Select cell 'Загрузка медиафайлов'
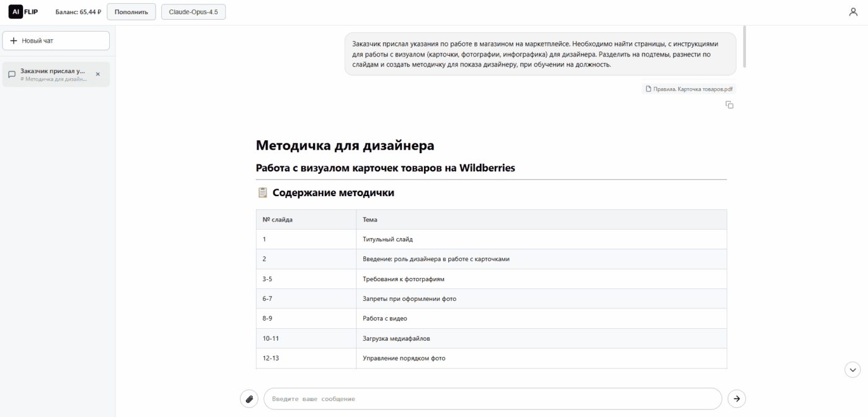This screenshot has height=417, width=868. click(x=541, y=339)
